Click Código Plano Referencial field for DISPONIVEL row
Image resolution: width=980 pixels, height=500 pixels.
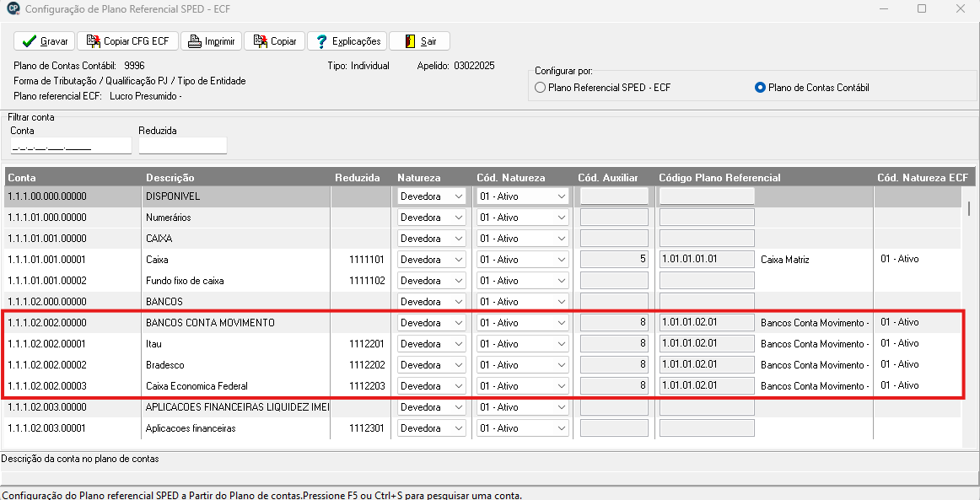pos(707,196)
